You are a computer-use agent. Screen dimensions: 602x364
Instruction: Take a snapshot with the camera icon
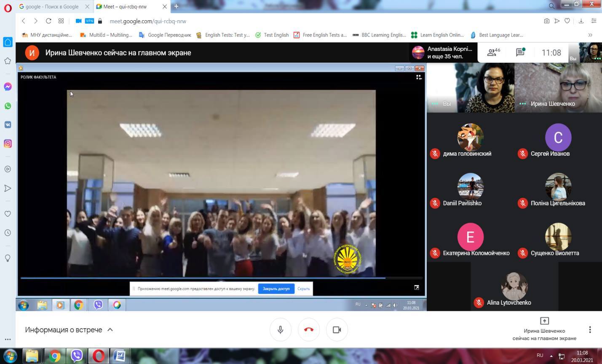pos(546,21)
